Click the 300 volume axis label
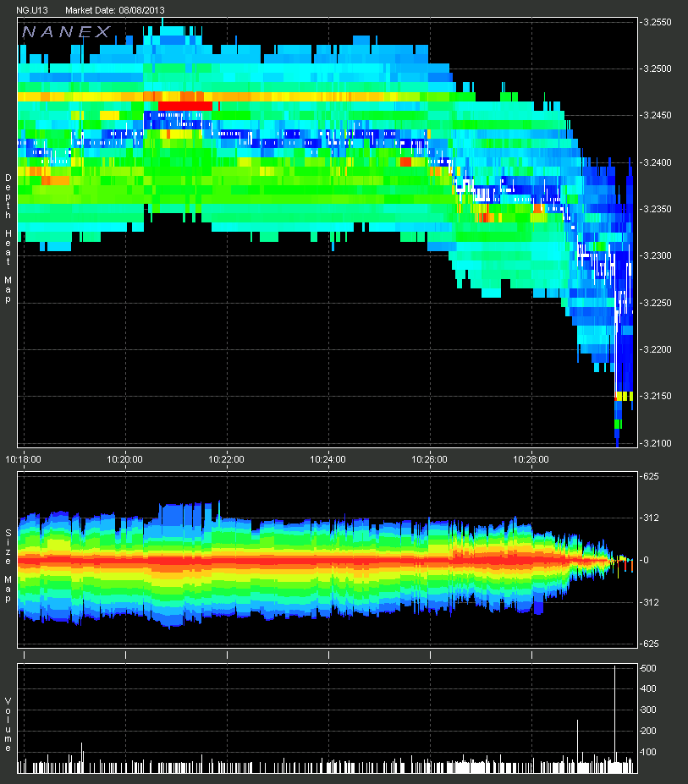This screenshot has width=688, height=784. click(649, 710)
